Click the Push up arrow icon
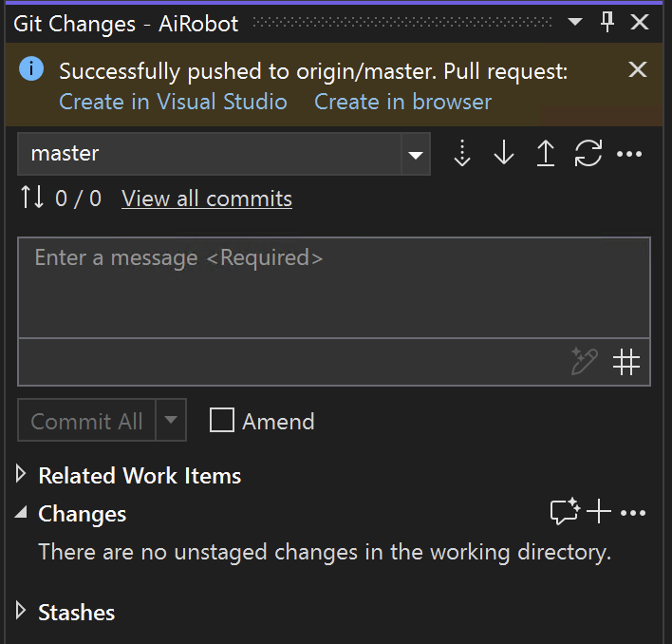672x644 pixels. [546, 153]
